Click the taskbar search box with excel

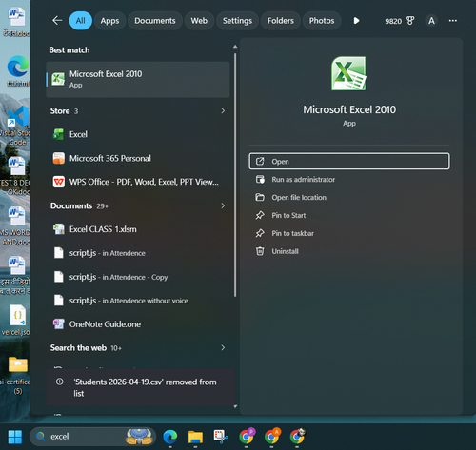point(92,437)
